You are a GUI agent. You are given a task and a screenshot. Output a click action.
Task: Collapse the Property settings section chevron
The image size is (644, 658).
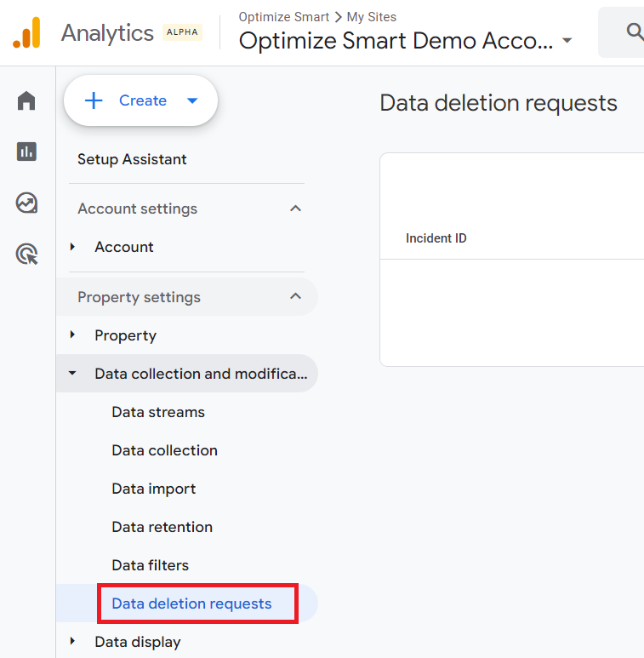click(295, 296)
